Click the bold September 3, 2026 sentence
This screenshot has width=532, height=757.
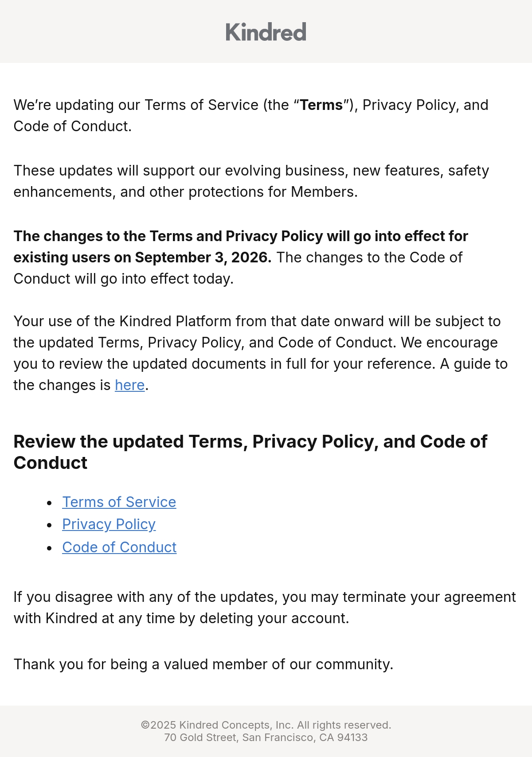point(241,247)
